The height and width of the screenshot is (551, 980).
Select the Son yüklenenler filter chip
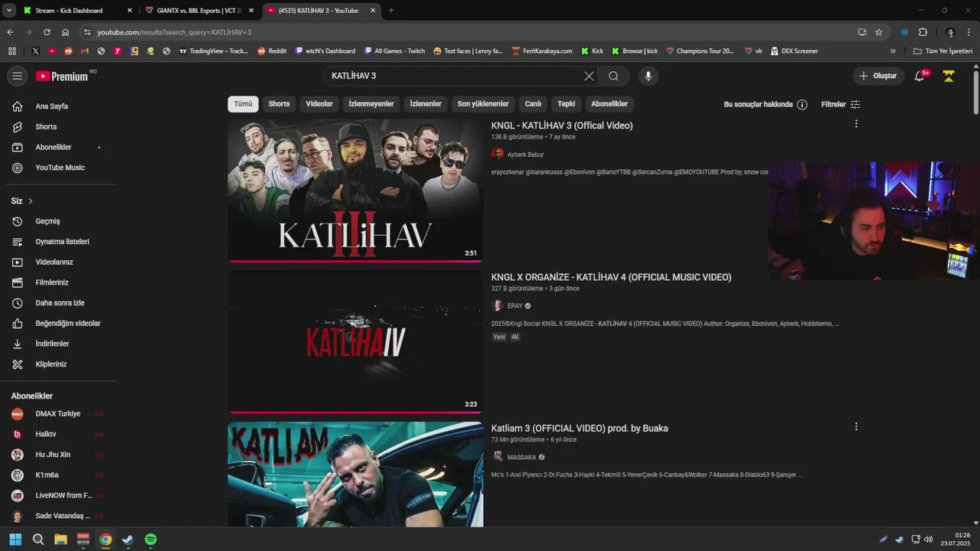point(483,104)
